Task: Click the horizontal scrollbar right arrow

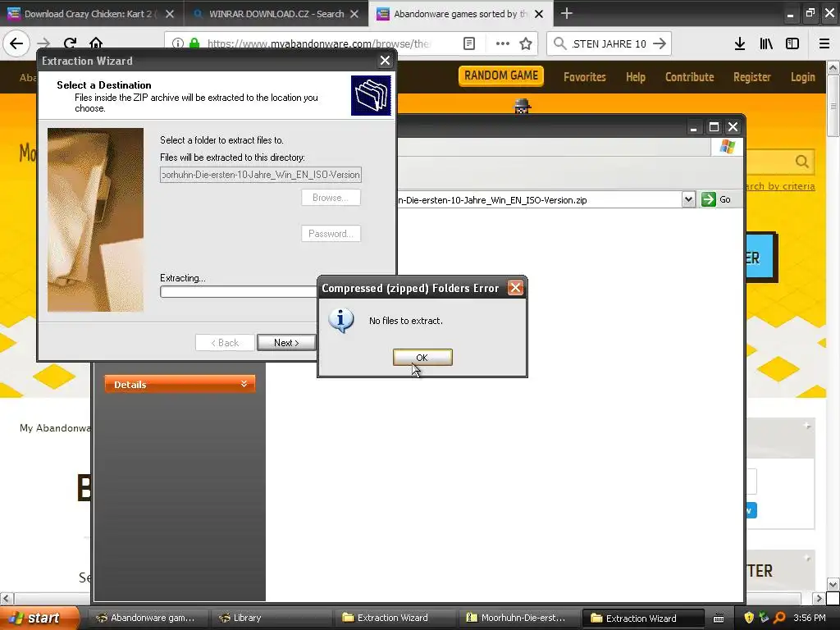Action: [819, 598]
